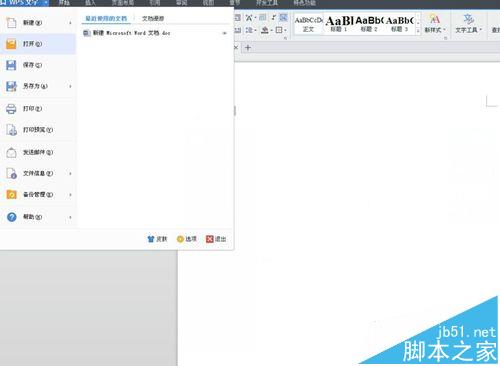Open line spacing dropdown arrow
Screen dimensions: 500x366
click(255, 31)
